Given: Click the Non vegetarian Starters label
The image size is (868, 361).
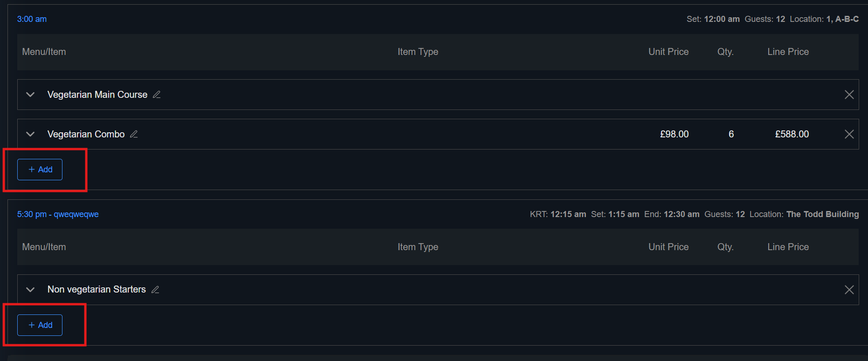Looking at the screenshot, I should point(96,290).
